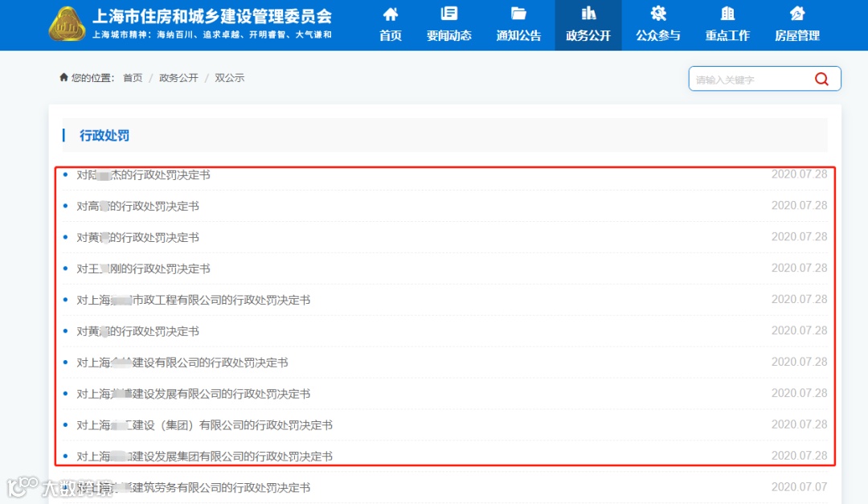Viewport: 868px width, 504px height.
Task: Click the gear icon above 公众参与
Action: 658,14
